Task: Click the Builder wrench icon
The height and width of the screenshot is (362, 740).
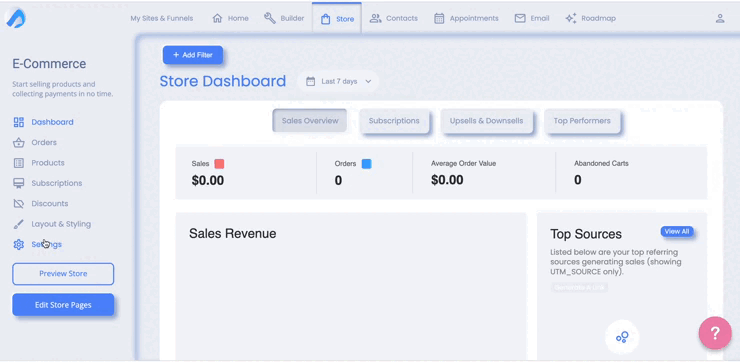Action: [270, 18]
